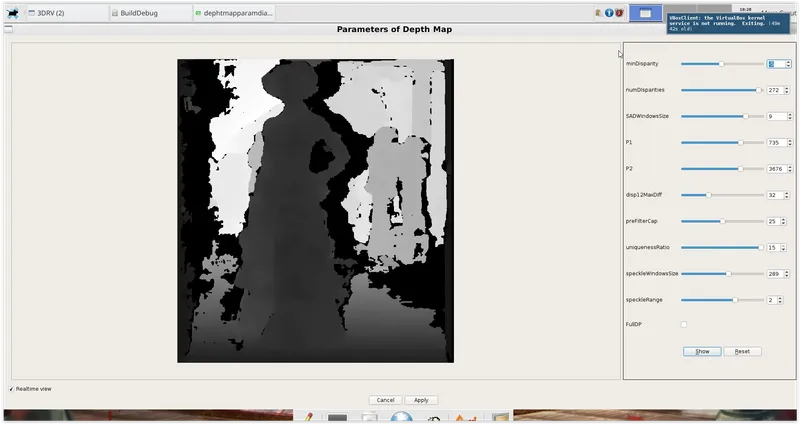Click the speckleRange slider handle
800x424 pixels.
click(x=735, y=300)
